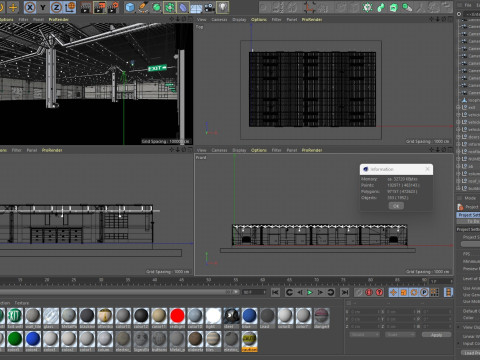
Task: Switch the coordinate system icon
Action: [70, 7]
